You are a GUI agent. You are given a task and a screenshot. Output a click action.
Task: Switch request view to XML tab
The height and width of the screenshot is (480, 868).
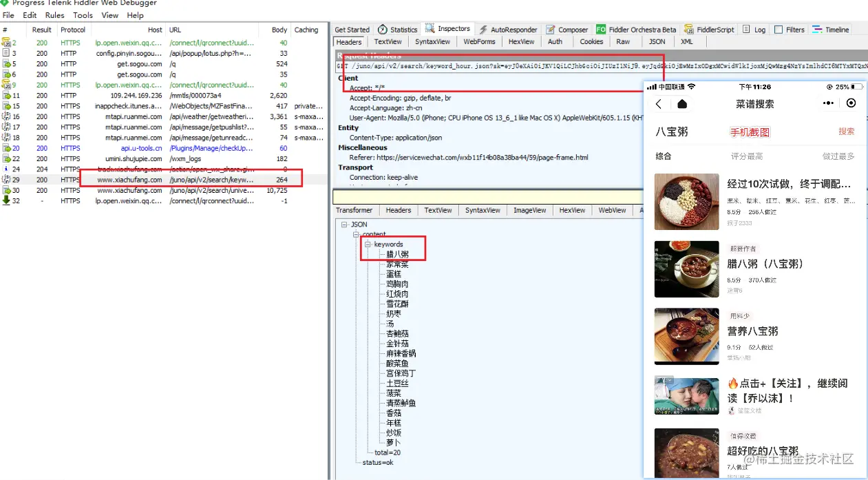(687, 41)
